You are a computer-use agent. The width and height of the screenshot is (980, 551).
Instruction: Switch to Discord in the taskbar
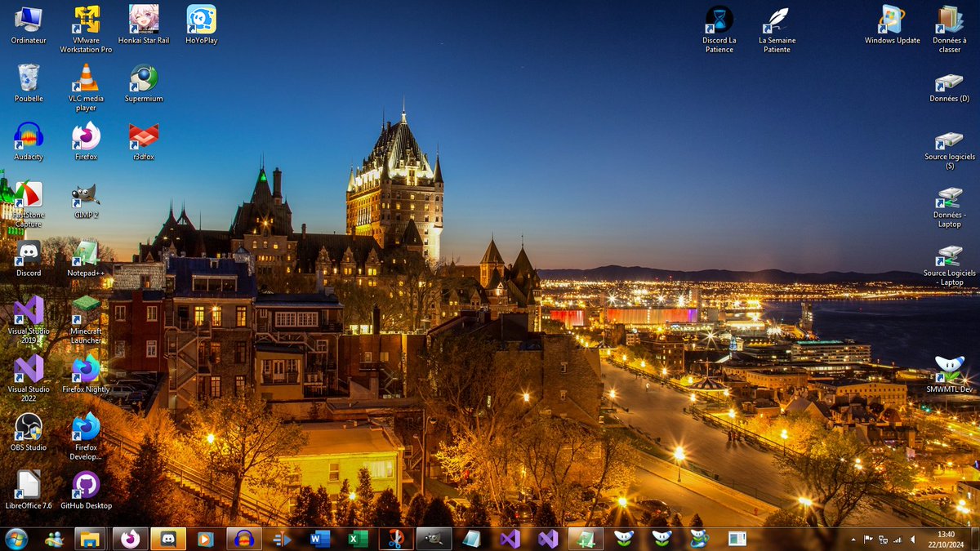point(168,539)
